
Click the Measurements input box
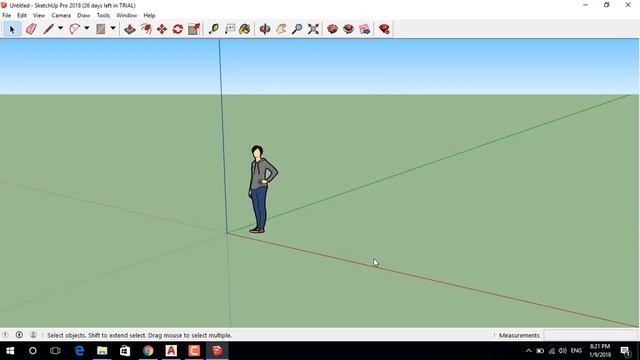(590, 335)
